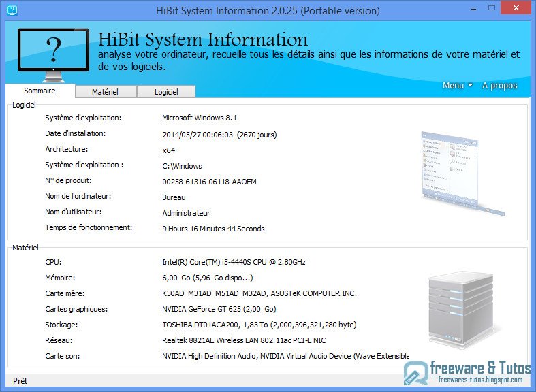
Task: Click uptime 9 Hours 16 Minutes value
Action: [213, 229]
